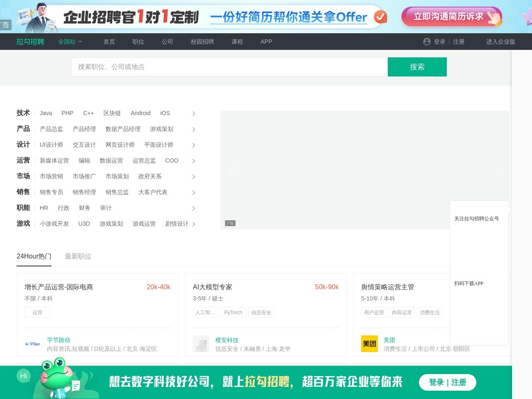Click the 模安科技 company logo
Screen dimensions: 532x399
point(201,344)
